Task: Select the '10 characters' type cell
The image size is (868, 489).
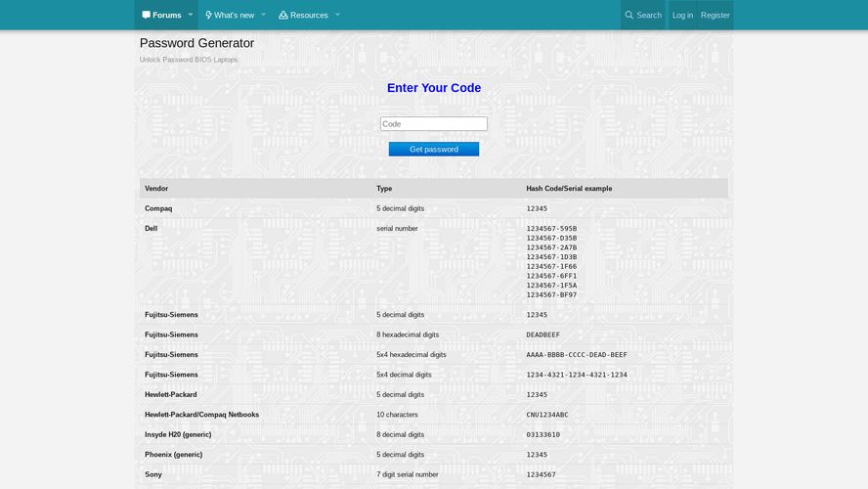Action: (x=397, y=415)
